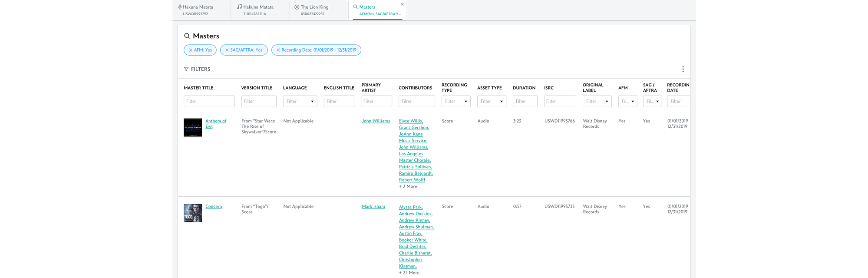This screenshot has width=868, height=278.
Task: Select ISRC value USWD11995766
Action: (560, 121)
